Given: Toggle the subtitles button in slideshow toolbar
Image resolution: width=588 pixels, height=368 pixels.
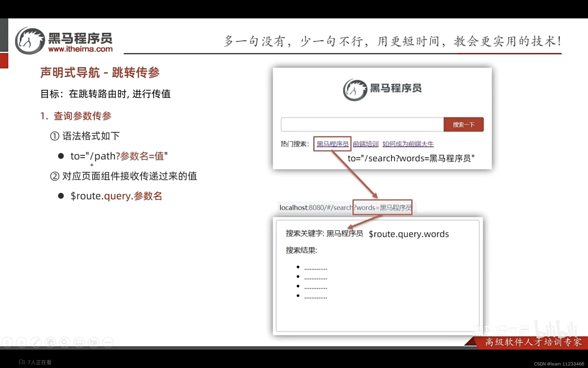Looking at the screenshot, I should tap(79, 342).
